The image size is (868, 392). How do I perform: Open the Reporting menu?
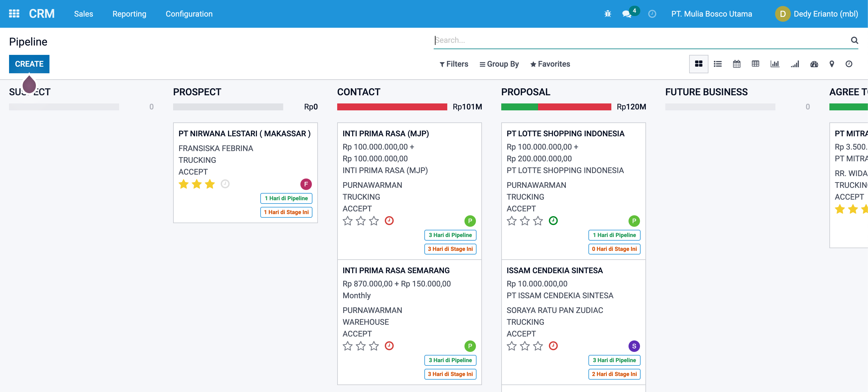pos(129,14)
